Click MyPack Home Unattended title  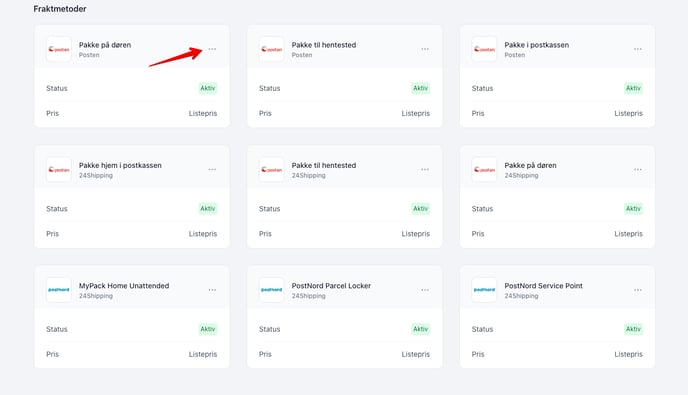124,286
